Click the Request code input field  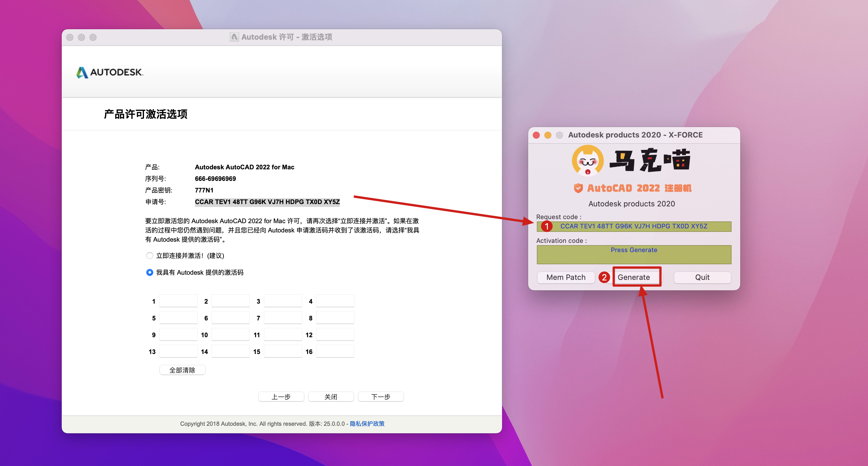point(634,226)
